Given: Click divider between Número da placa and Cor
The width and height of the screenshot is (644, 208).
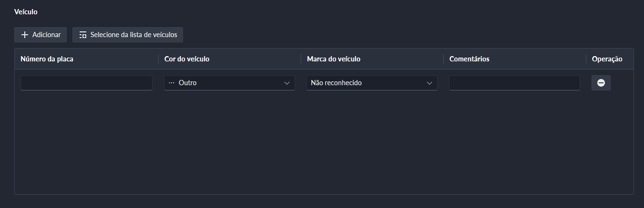Looking at the screenshot, I should 158,59.
